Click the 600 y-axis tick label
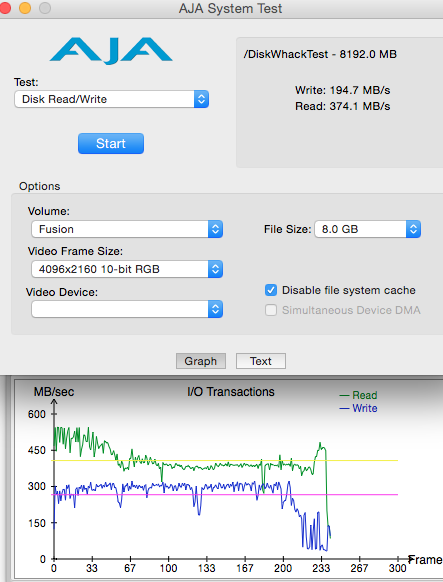This screenshot has height=582, width=443. (x=36, y=414)
